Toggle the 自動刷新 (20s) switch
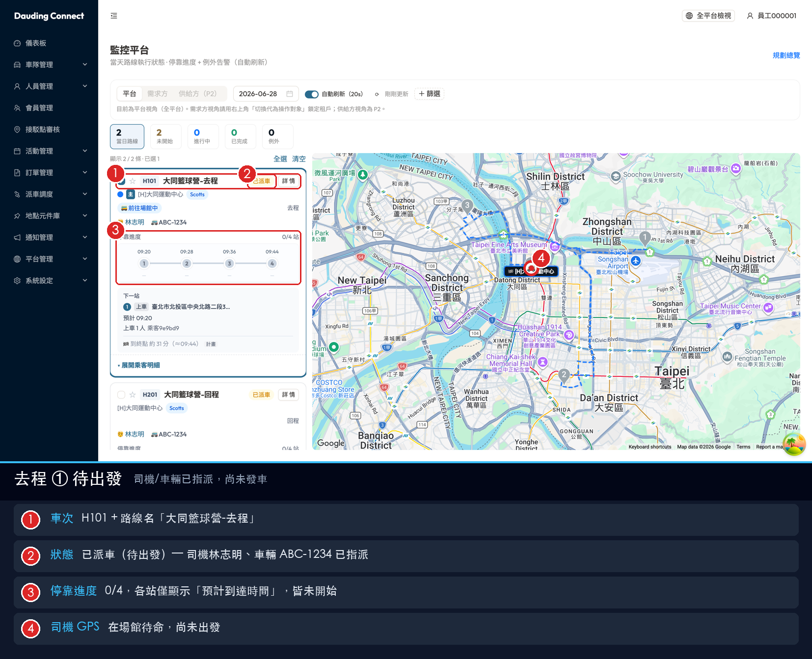 pos(312,94)
